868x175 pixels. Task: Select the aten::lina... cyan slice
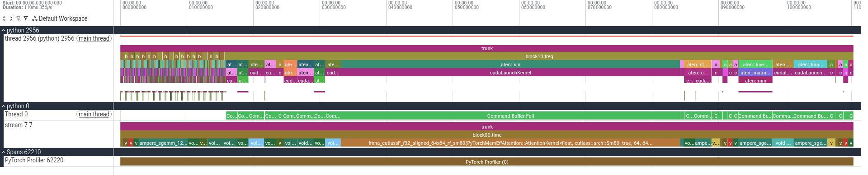pos(811,64)
